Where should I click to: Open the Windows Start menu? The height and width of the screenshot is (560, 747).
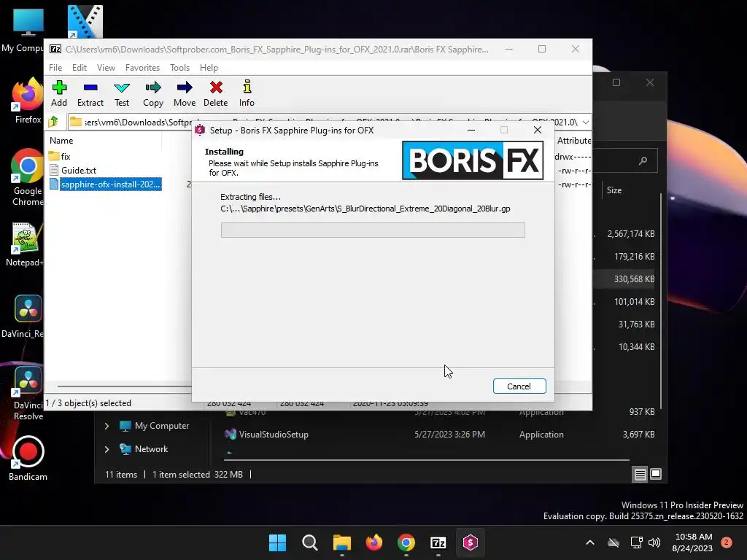pos(277,542)
